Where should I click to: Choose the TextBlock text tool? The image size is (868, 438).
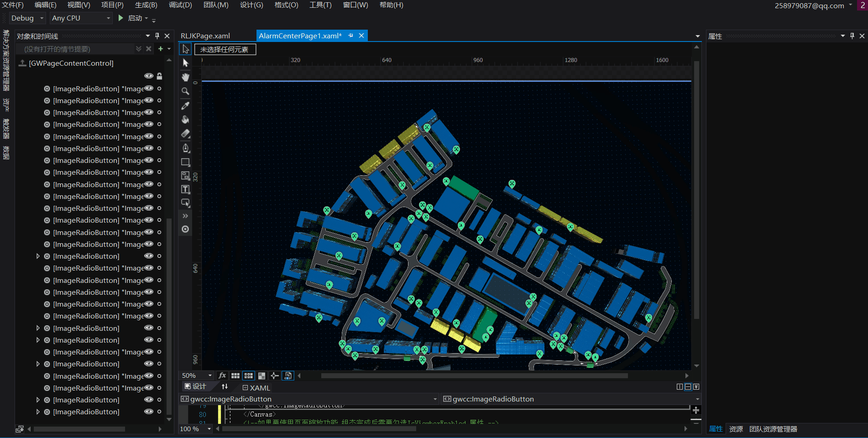pyautogui.click(x=185, y=189)
